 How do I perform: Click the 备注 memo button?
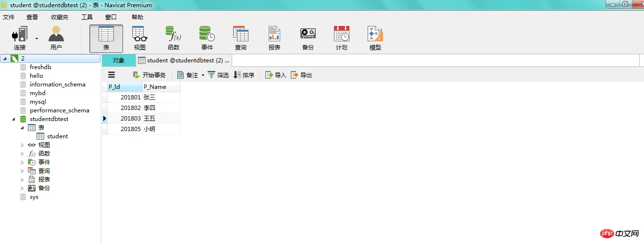tap(188, 75)
